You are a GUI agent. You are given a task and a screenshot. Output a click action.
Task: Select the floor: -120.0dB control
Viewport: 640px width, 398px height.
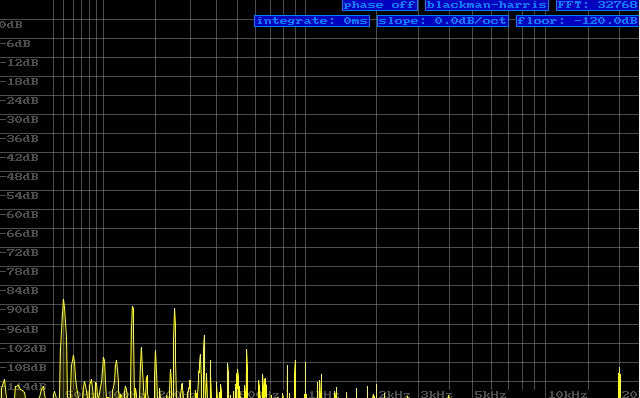578,21
